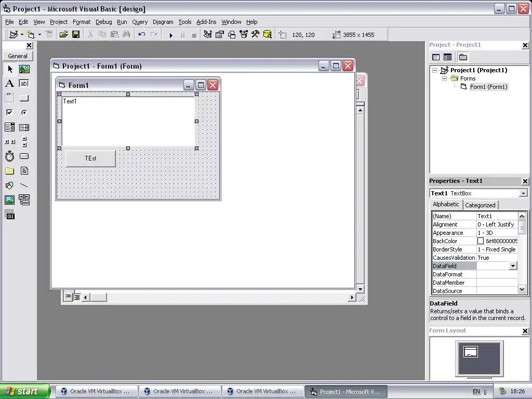The image size is (532, 399).
Task: Collapse Project1 (Project1) tree node
Action: coord(435,70)
